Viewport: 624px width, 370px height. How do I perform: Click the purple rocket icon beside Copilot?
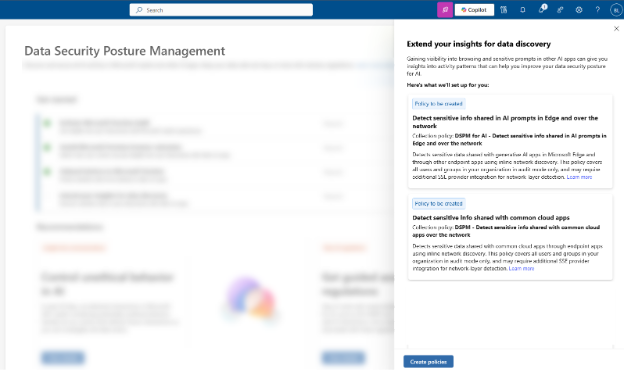[x=445, y=10]
